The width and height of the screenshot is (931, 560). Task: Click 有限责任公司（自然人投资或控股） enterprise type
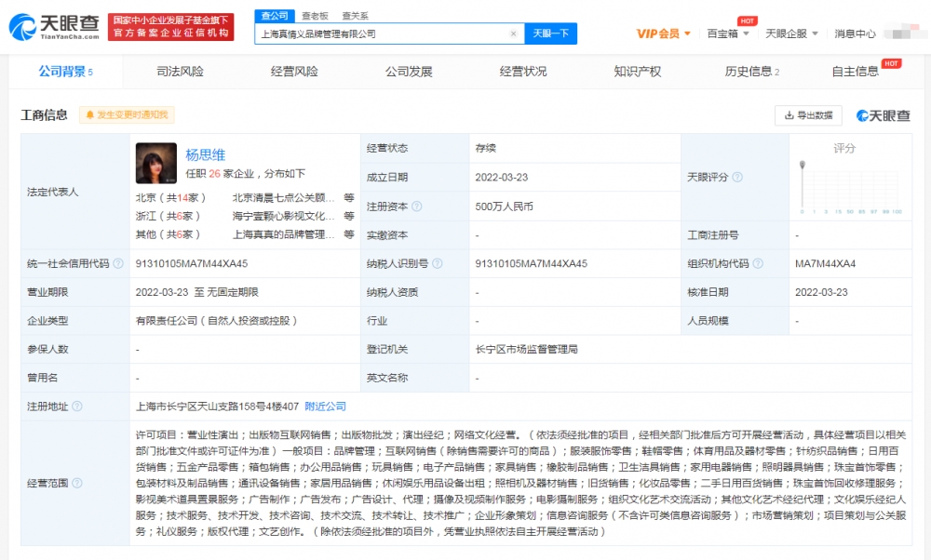pos(217,321)
